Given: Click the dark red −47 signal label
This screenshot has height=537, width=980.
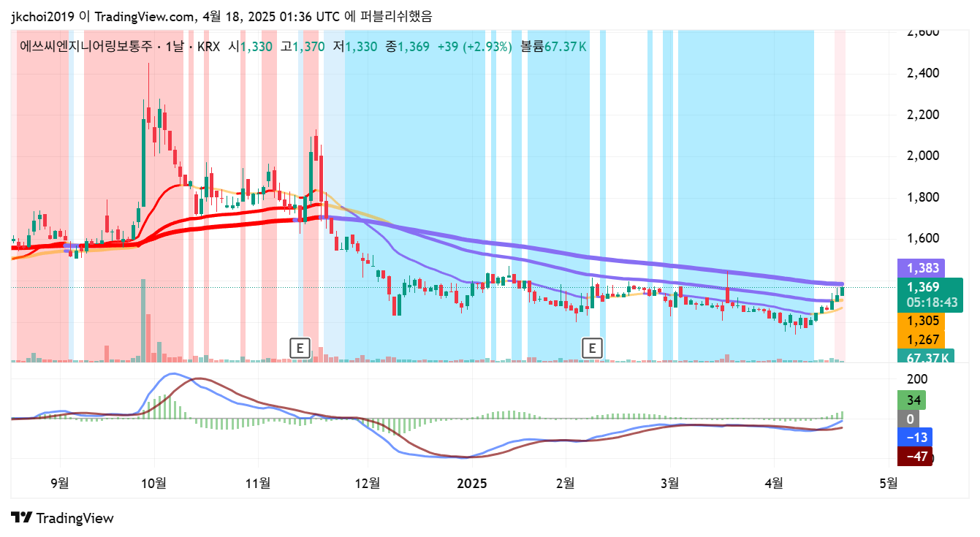Looking at the screenshot, I should 914,457.
